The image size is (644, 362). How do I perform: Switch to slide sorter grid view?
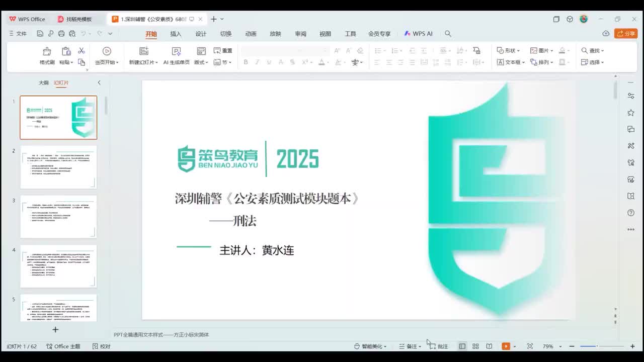475,346
